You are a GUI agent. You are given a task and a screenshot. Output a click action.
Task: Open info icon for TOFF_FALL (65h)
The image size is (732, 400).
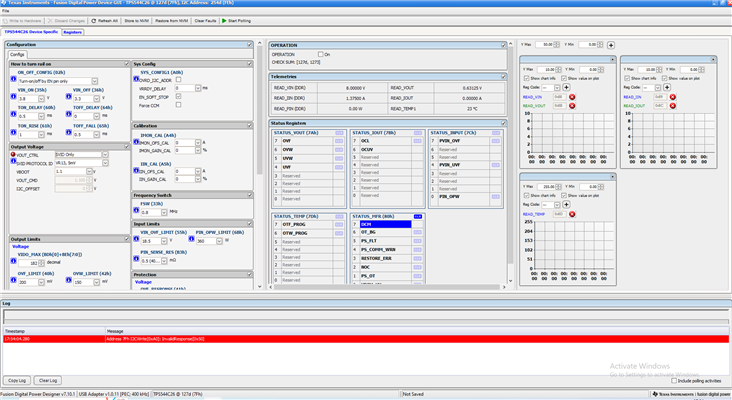click(68, 133)
